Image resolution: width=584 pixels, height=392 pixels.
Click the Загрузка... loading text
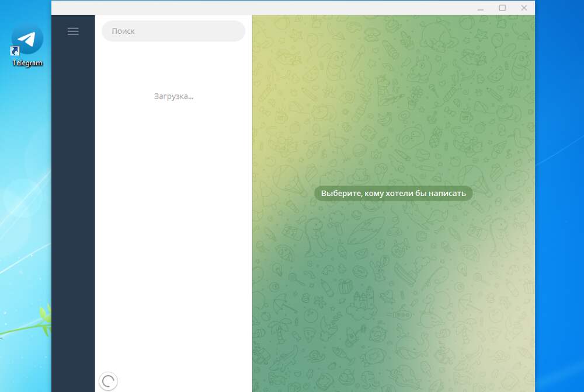[x=173, y=96]
